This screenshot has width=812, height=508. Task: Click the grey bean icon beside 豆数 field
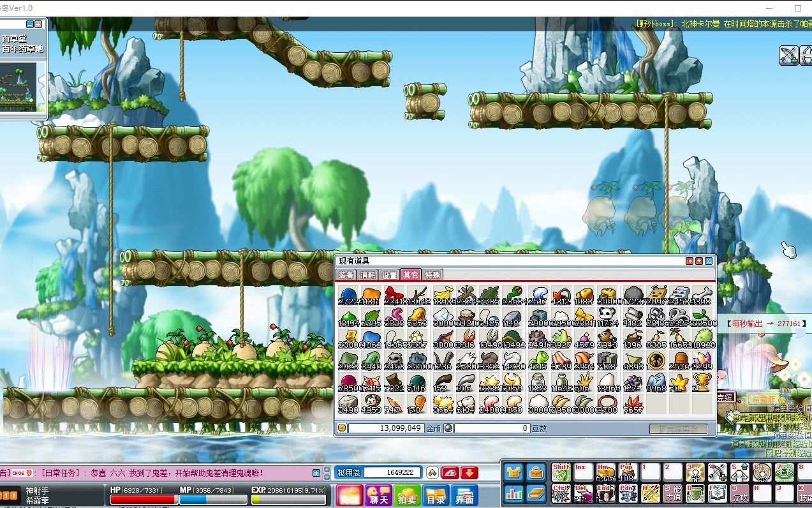pyautogui.click(x=448, y=428)
